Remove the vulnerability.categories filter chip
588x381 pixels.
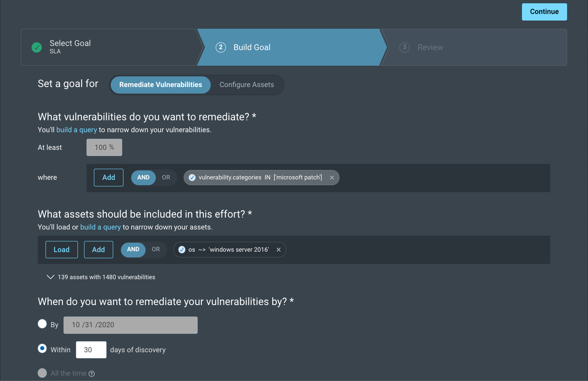[332, 178]
